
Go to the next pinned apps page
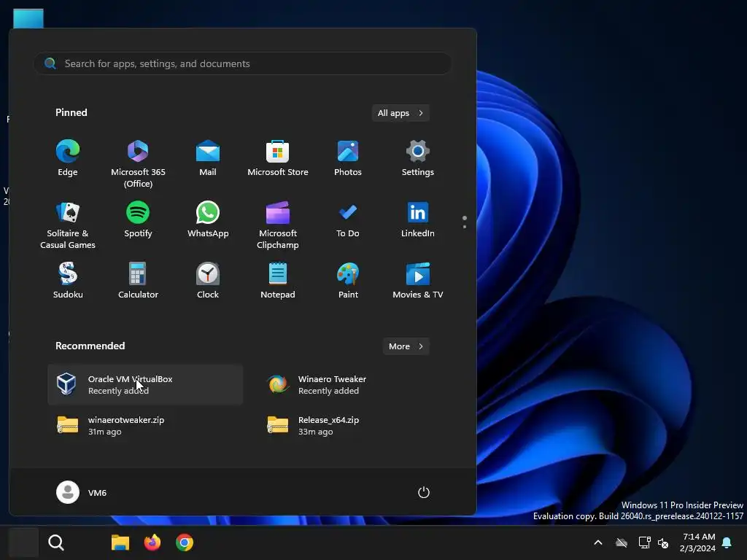[x=465, y=227]
